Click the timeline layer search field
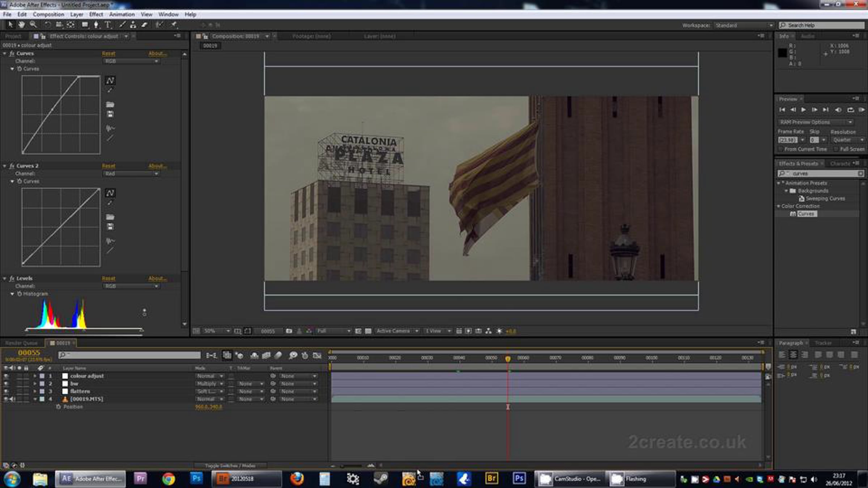Screen dimensions: 868x488 click(x=129, y=355)
